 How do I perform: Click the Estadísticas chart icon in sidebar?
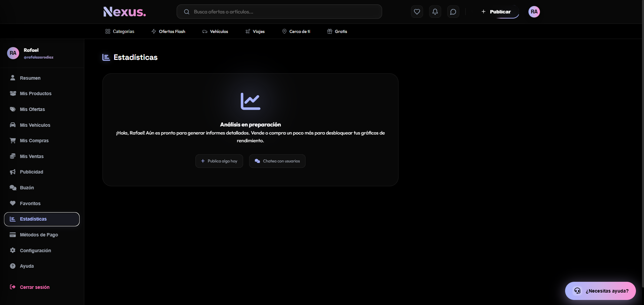[13, 219]
